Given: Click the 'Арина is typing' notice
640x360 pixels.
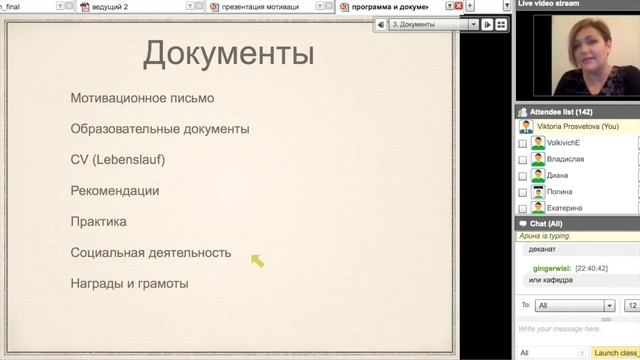Looking at the screenshot, I should (545, 236).
